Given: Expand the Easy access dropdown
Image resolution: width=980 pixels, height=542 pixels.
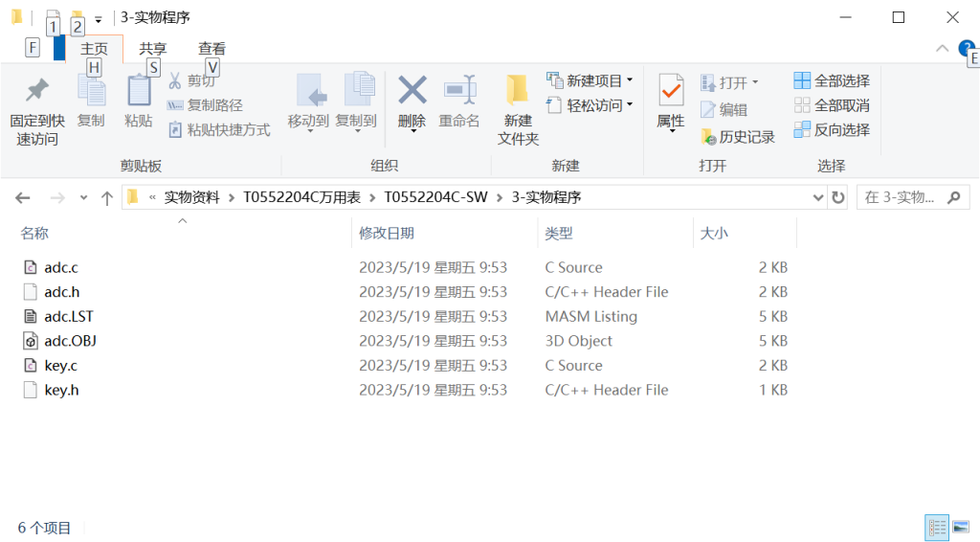Looking at the screenshot, I should [x=590, y=105].
